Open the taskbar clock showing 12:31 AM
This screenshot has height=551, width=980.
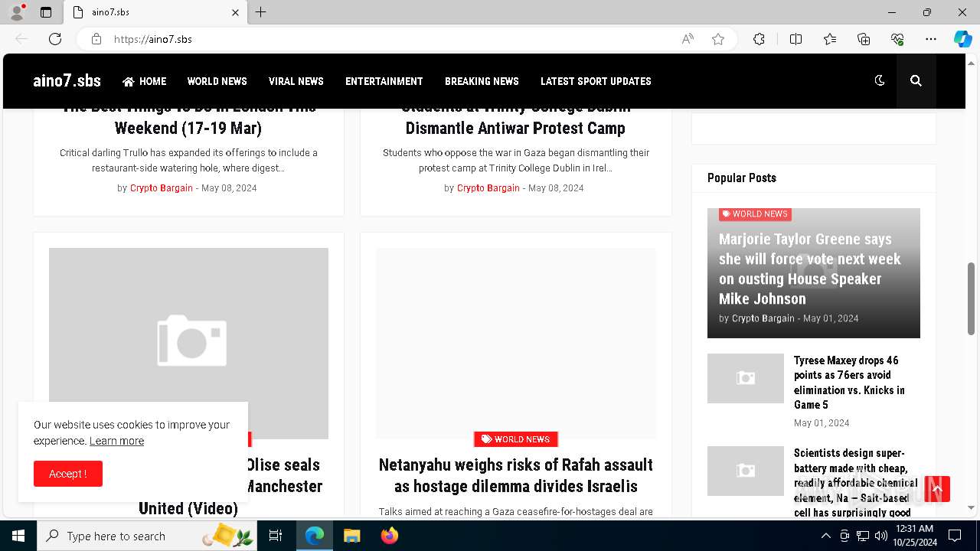[x=914, y=536]
